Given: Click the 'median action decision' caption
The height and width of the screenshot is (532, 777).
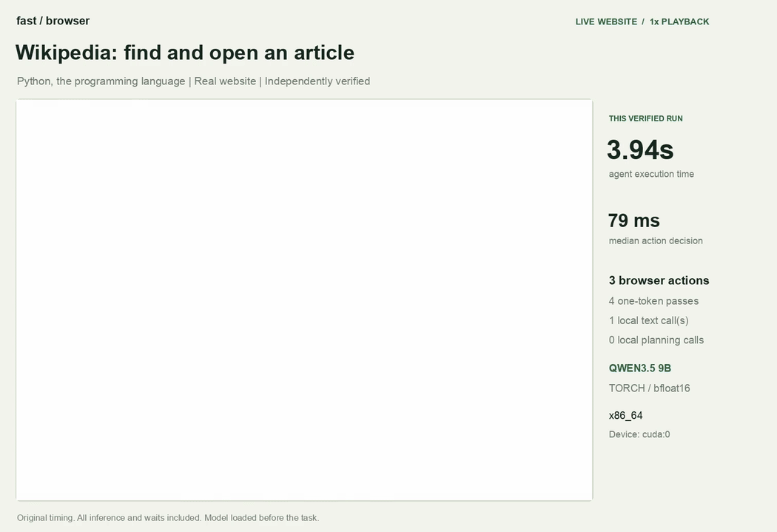Looking at the screenshot, I should (x=656, y=240).
